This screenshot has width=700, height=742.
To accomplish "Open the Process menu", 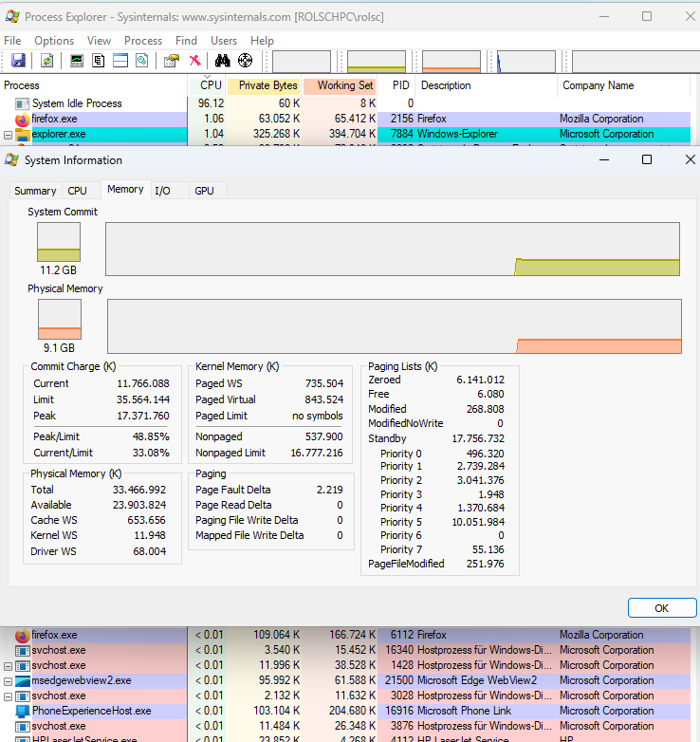I will tap(143, 41).
